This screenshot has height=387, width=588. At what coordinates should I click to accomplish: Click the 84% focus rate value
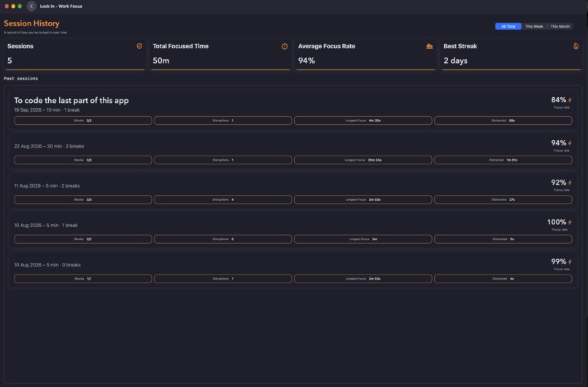[558, 100]
